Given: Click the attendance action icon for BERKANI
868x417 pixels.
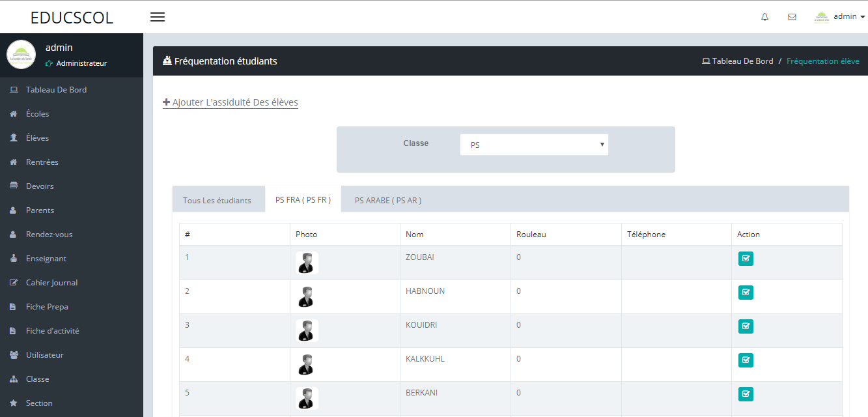Looking at the screenshot, I should pyautogui.click(x=745, y=394).
